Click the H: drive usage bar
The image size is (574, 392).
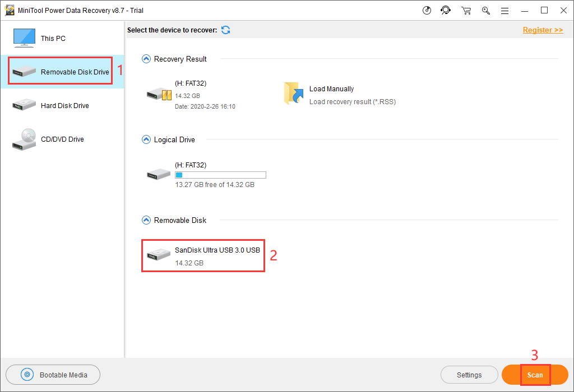coord(220,175)
